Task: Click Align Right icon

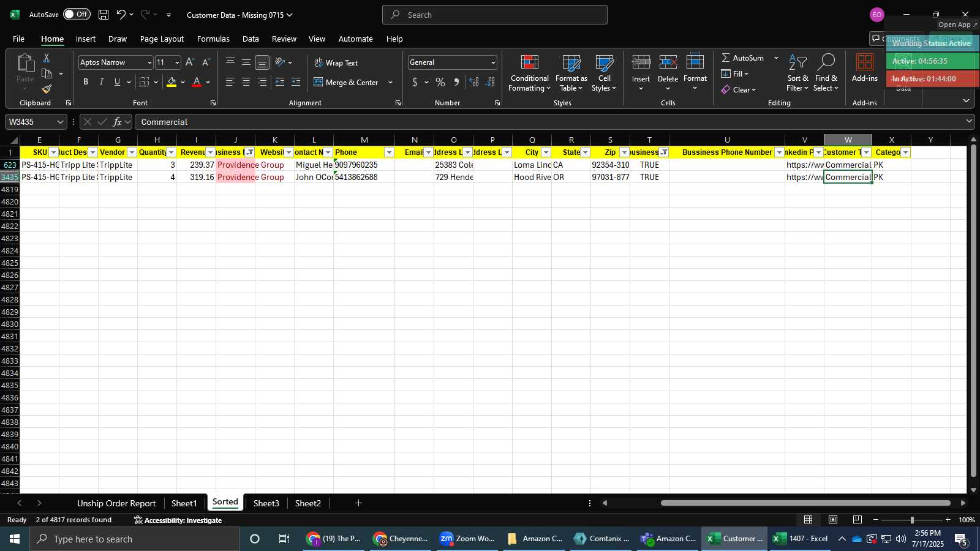Action: (262, 82)
